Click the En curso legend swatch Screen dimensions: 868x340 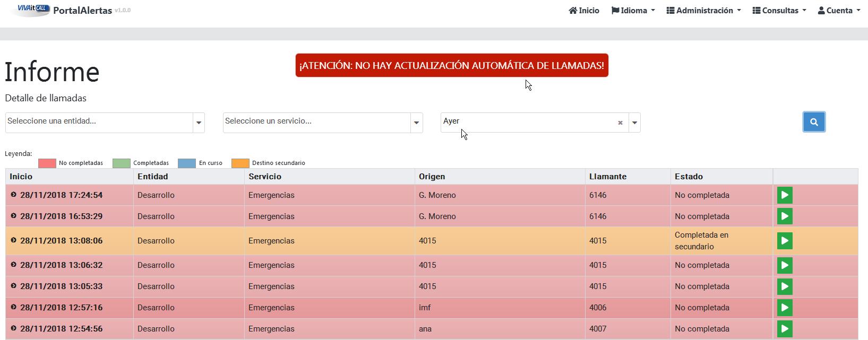point(187,163)
